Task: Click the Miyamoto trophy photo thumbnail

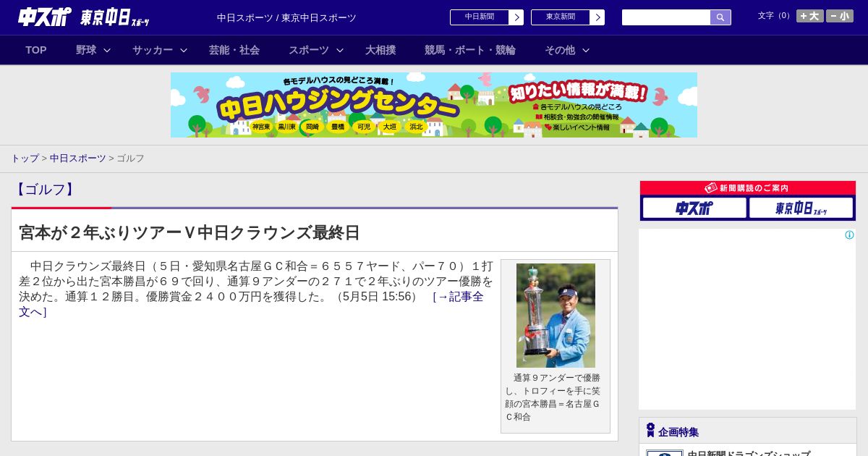Action: pos(556,316)
